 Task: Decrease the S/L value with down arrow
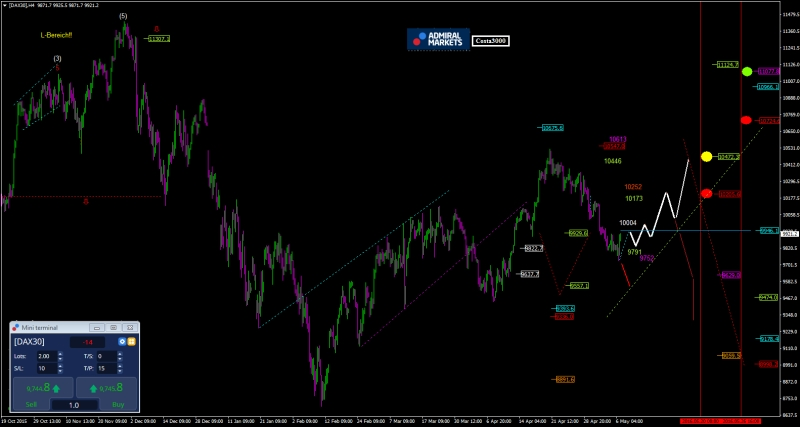[x=61, y=371]
